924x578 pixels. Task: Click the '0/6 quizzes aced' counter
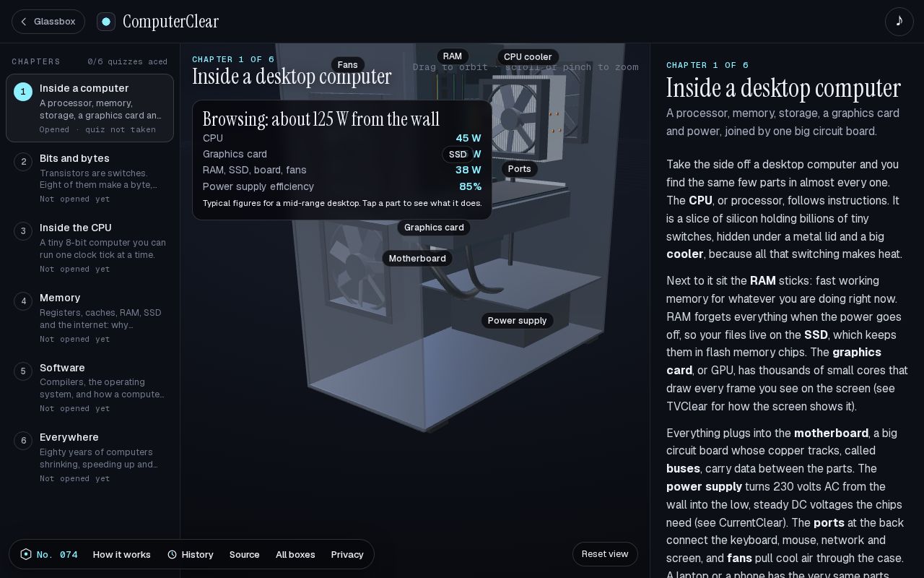(x=128, y=62)
